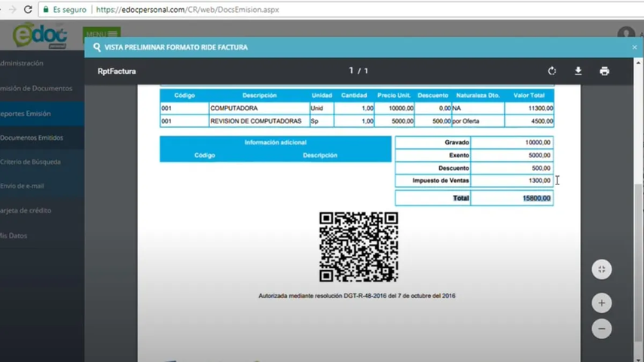Click the edoc logo
The image size is (644, 362).
[x=39, y=35]
